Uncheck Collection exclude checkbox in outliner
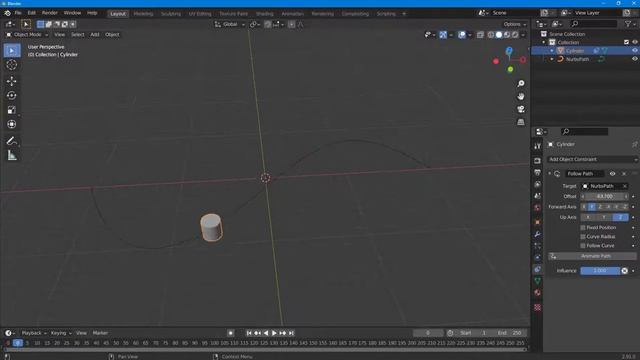Screen dimensions: 640x360 tap(627, 42)
